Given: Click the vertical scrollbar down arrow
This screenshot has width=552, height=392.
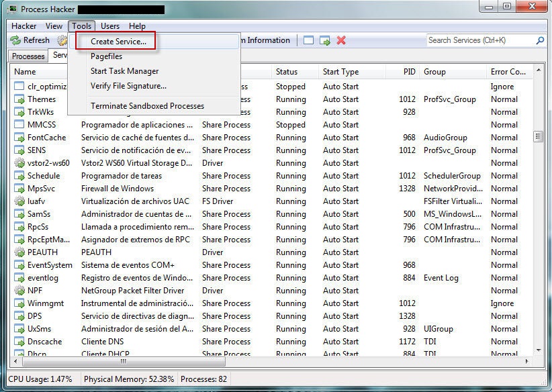Looking at the screenshot, I should pyautogui.click(x=538, y=350).
